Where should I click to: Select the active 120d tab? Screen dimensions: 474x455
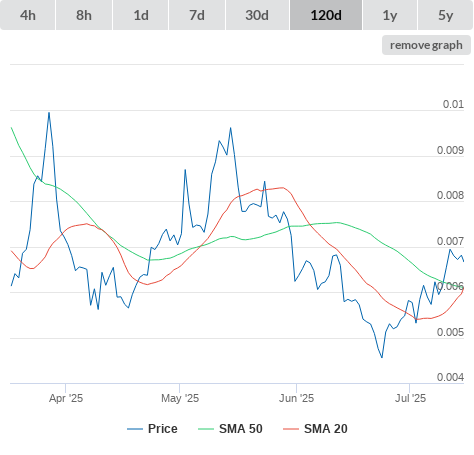[x=326, y=15]
